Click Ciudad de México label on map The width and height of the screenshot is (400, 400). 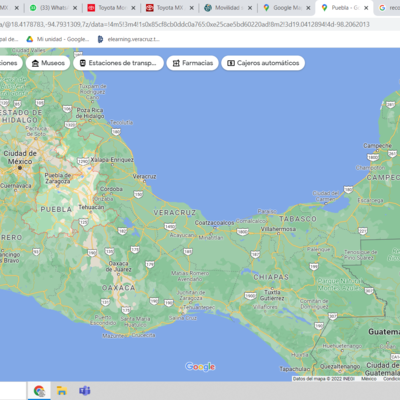[20, 157]
